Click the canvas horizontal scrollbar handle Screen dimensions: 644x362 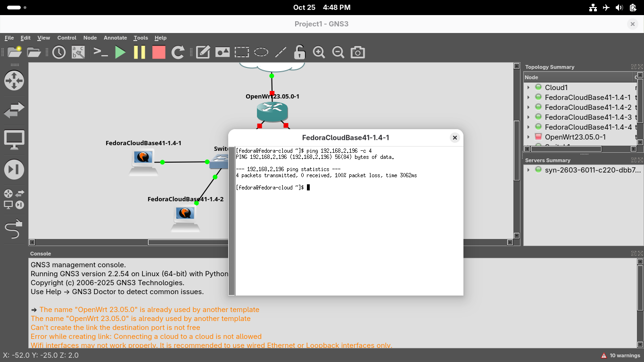pos(189,242)
